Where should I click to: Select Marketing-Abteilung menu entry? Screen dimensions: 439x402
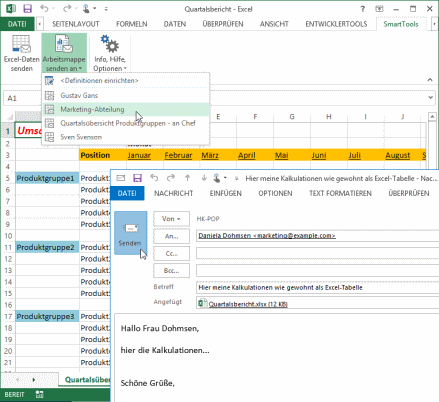pyautogui.click(x=126, y=109)
